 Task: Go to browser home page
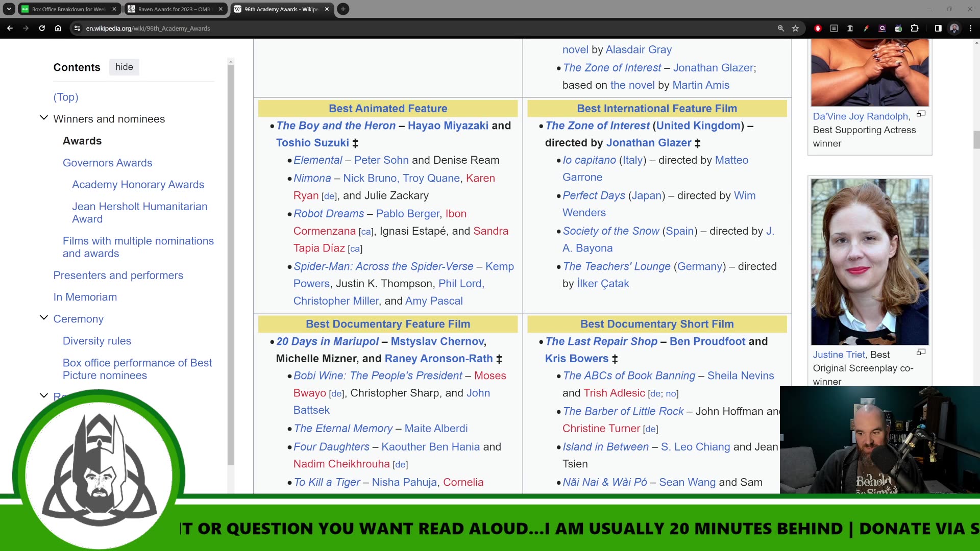point(58,28)
